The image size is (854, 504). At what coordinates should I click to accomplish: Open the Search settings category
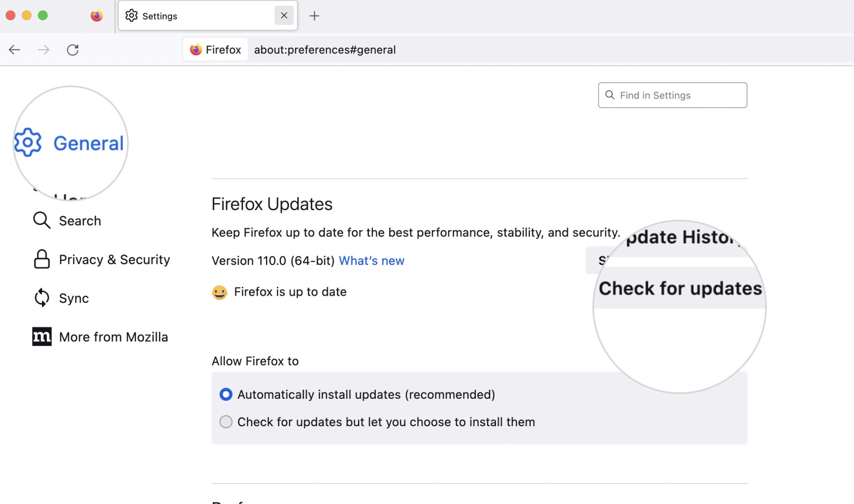point(67,221)
